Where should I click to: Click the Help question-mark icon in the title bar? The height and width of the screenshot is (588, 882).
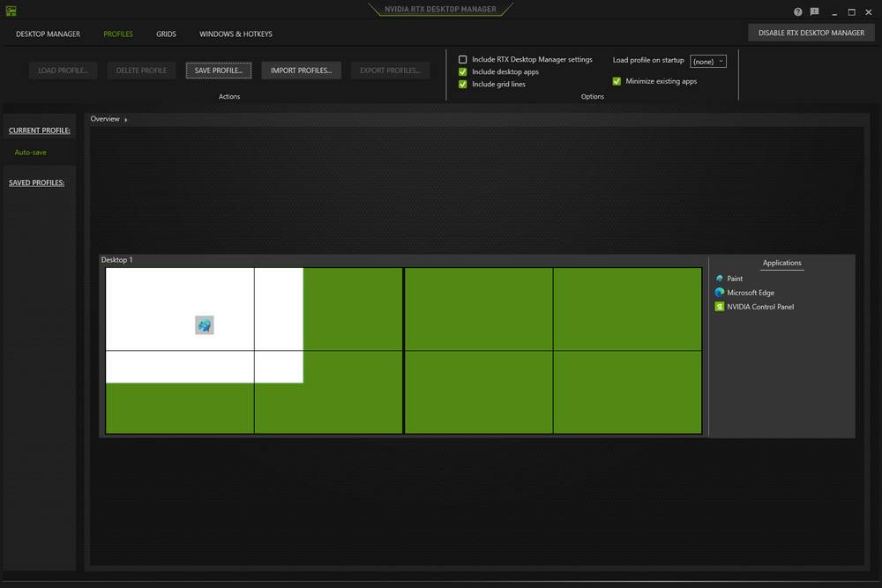click(799, 11)
